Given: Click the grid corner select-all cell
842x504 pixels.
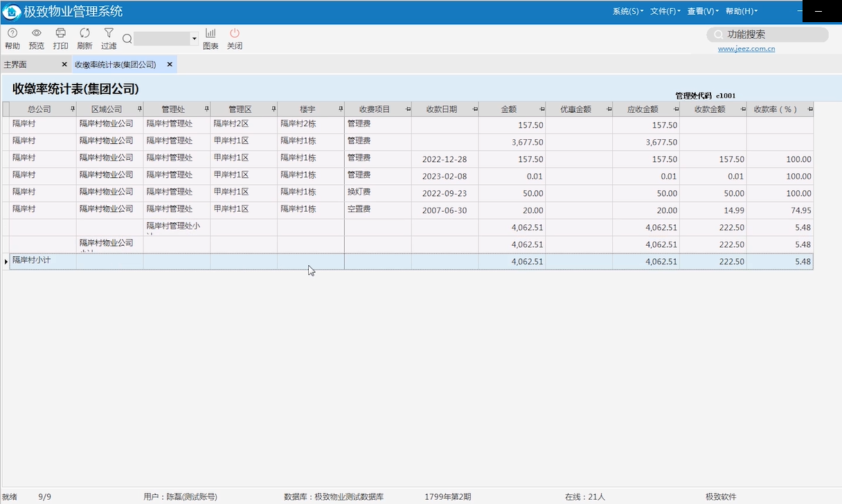Looking at the screenshot, I should [6, 109].
